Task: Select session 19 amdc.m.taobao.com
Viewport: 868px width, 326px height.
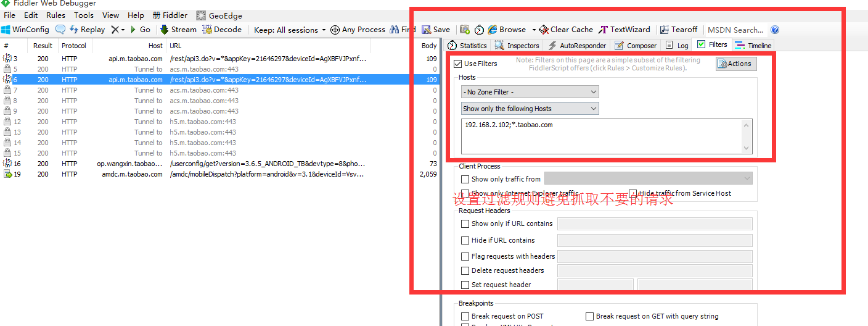Action: point(220,174)
